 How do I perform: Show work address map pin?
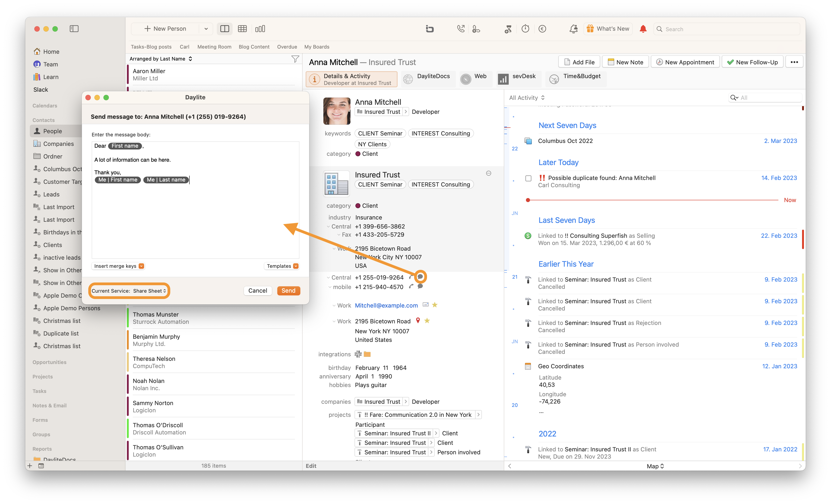point(418,320)
